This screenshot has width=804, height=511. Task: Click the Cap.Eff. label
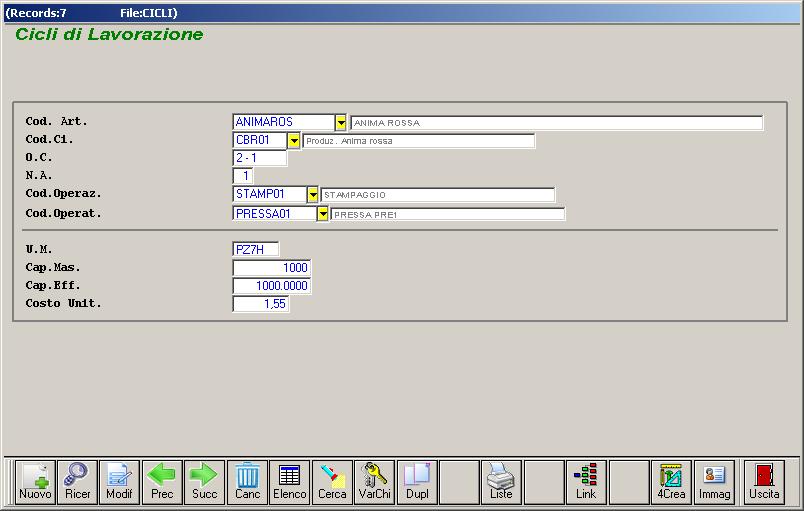(53, 285)
